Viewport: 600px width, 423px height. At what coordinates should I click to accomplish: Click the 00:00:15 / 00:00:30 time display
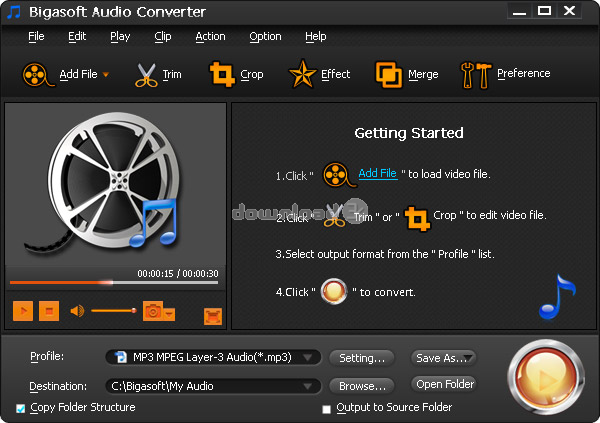178,273
